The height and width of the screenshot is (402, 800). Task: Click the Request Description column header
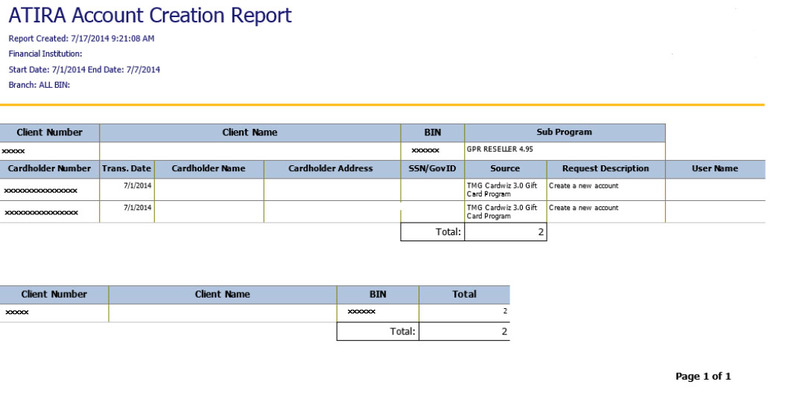pos(605,169)
